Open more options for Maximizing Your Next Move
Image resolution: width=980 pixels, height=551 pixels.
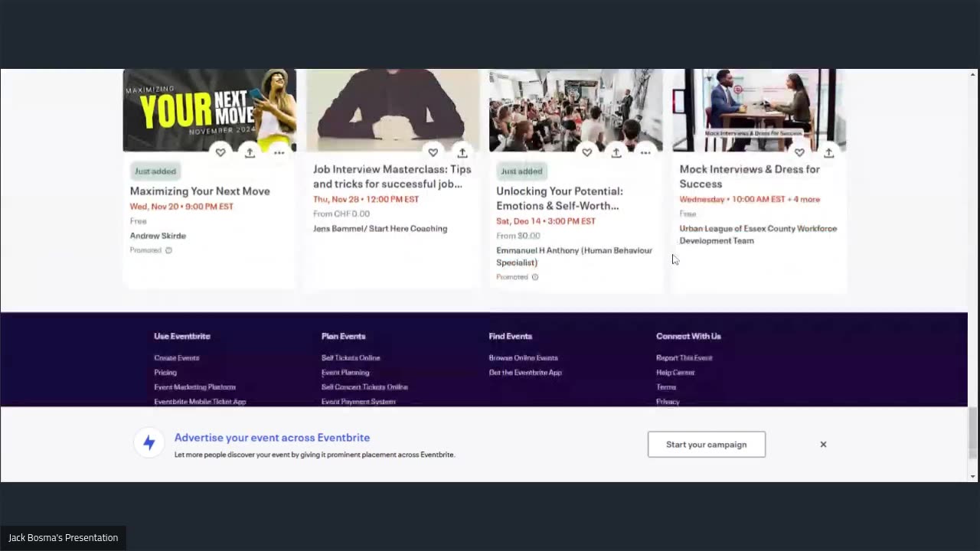(279, 152)
